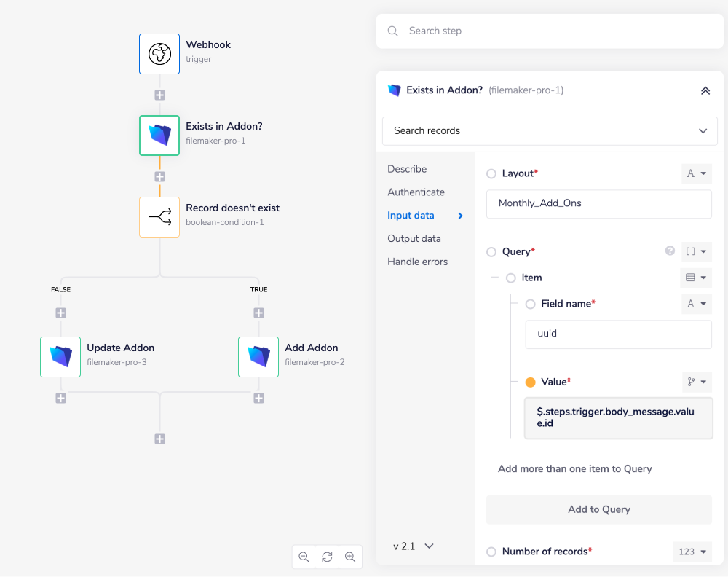Click the Search step input field
The height and width of the screenshot is (577, 728).
point(550,31)
